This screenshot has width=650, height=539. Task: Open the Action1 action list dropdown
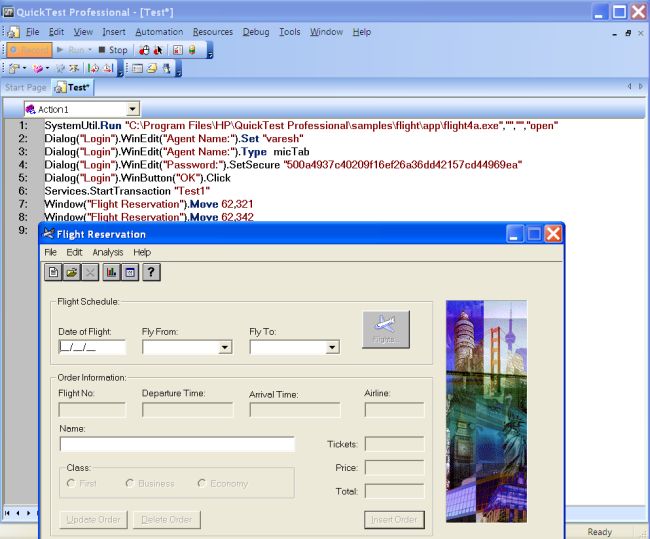[x=133, y=109]
